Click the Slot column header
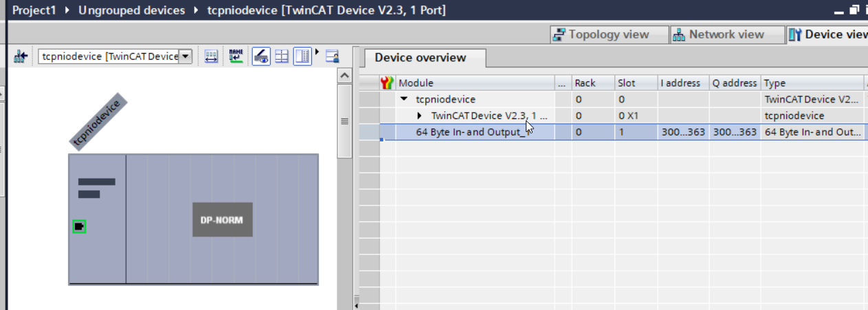868x310 pixels. tap(636, 83)
